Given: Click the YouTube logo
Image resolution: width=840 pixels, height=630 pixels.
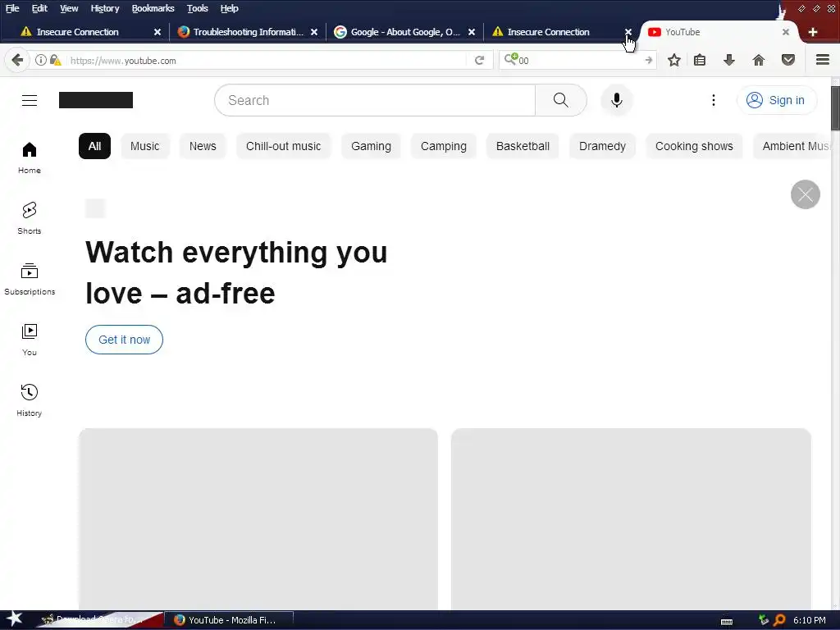Looking at the screenshot, I should pos(96,100).
